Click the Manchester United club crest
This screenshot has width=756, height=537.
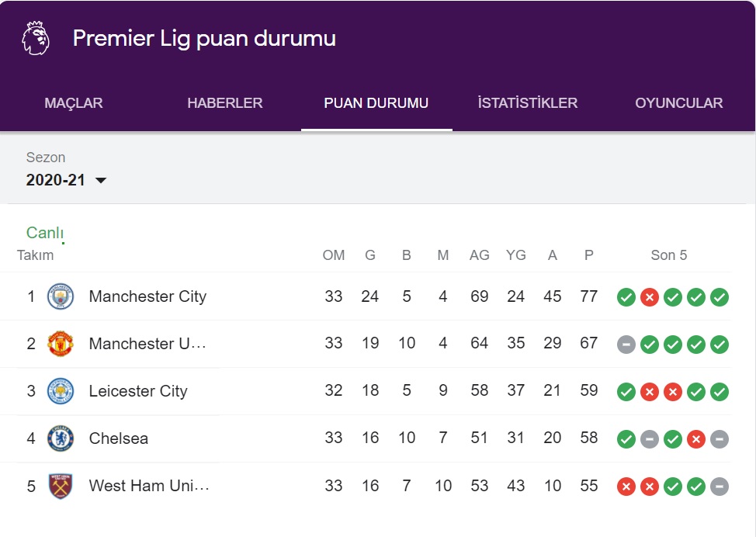61,344
